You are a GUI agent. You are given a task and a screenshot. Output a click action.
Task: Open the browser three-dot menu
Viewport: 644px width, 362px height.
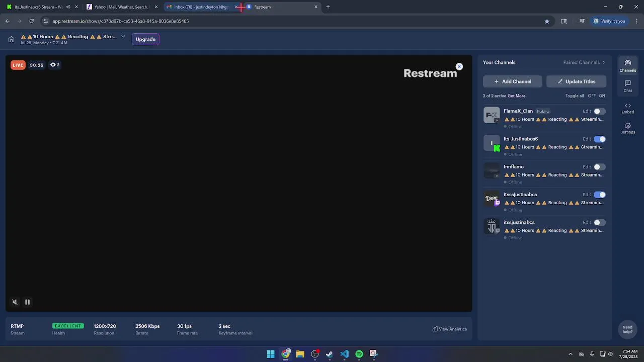pos(636,21)
